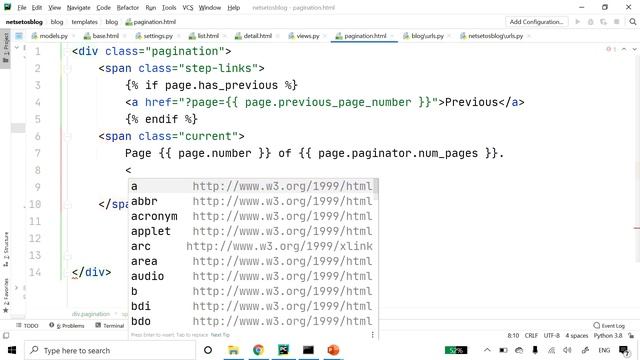The width and height of the screenshot is (640, 360).
Task: Switch to settings.py tab
Action: pos(158,36)
